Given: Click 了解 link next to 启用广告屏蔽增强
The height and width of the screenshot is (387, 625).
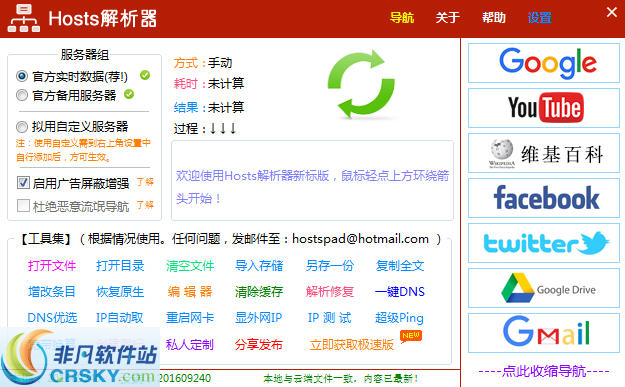Looking at the screenshot, I should [145, 182].
